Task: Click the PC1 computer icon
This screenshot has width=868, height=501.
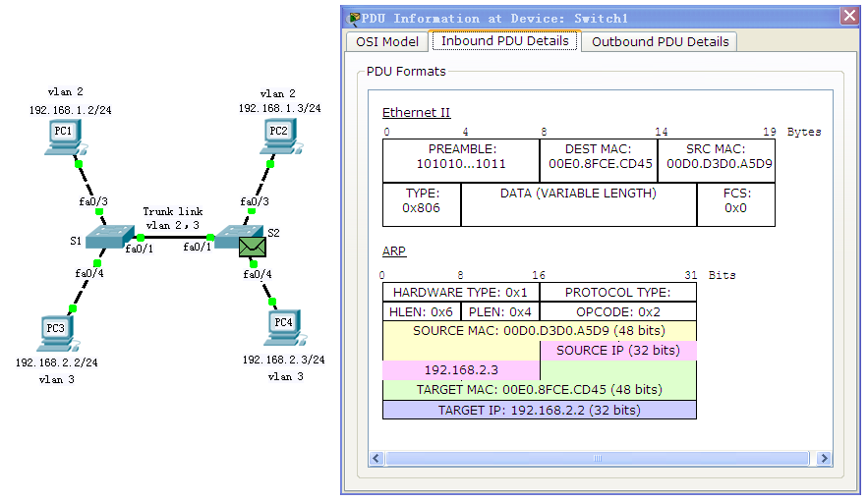Action: pos(65,139)
